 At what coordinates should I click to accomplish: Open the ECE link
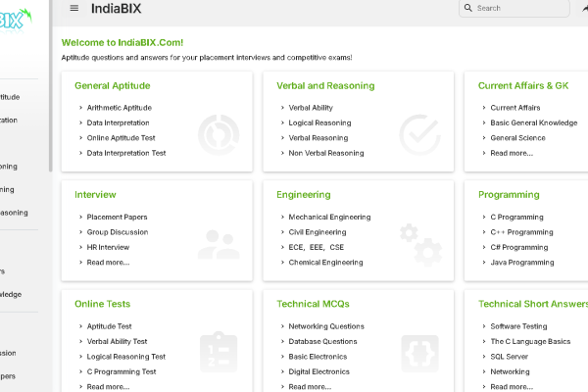point(296,247)
